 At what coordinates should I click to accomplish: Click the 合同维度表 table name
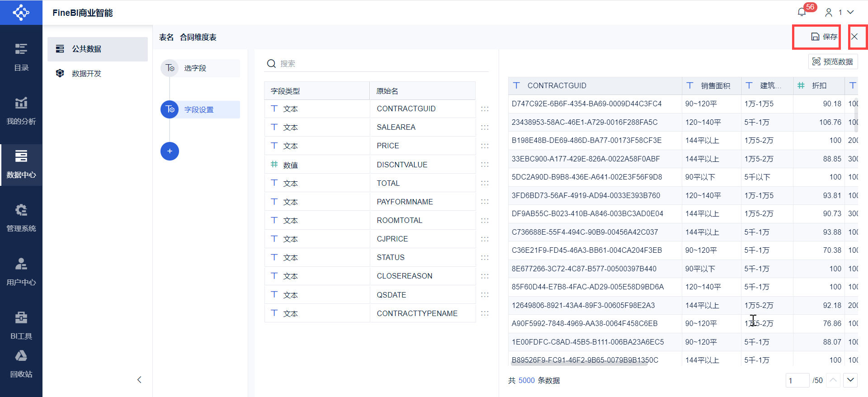click(x=198, y=37)
